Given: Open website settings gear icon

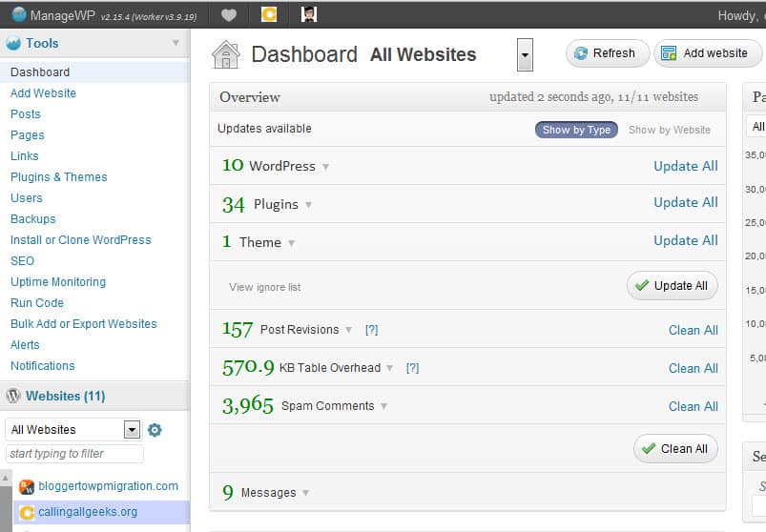Looking at the screenshot, I should click(155, 430).
